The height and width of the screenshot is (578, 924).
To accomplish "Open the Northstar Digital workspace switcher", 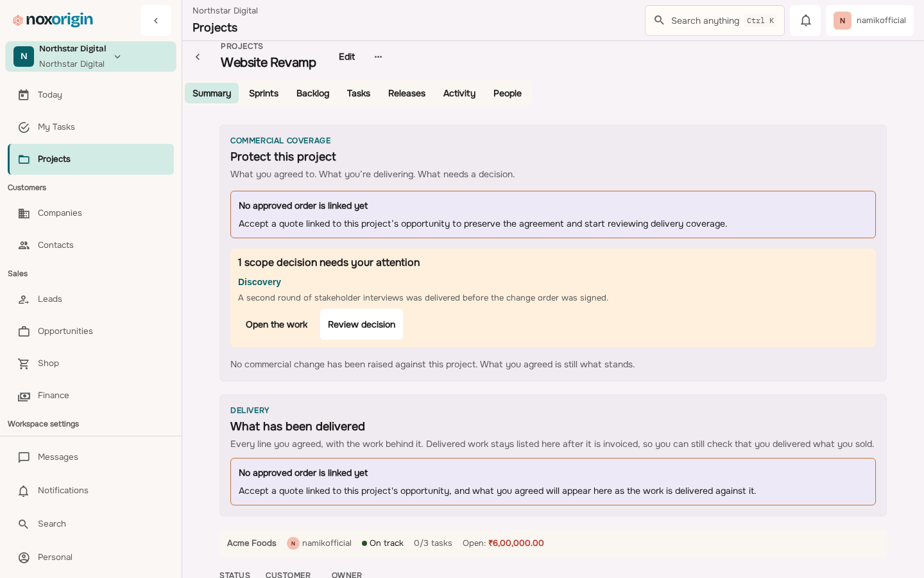I will click(90, 57).
